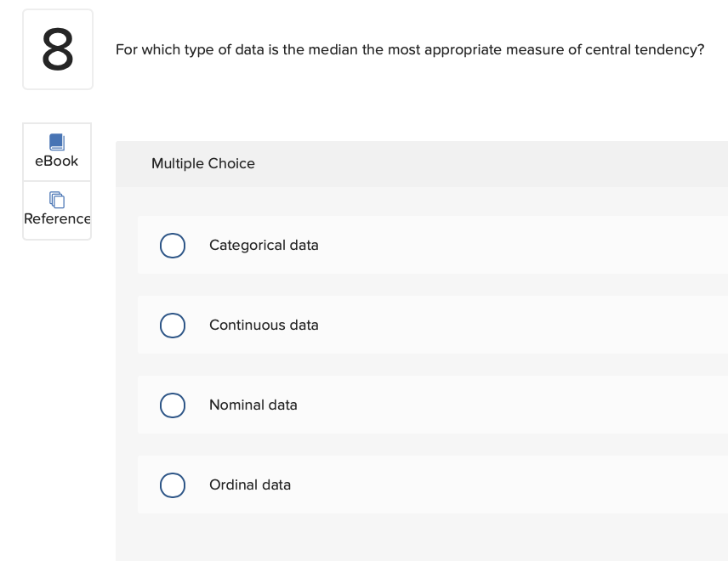Click the Reference text label
The height and width of the screenshot is (561, 728).
(57, 218)
